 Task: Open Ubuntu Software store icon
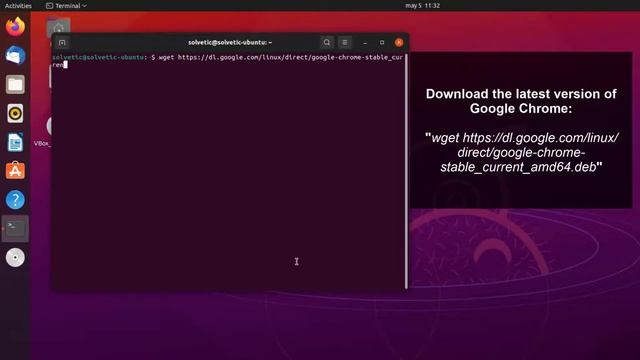pos(15,171)
